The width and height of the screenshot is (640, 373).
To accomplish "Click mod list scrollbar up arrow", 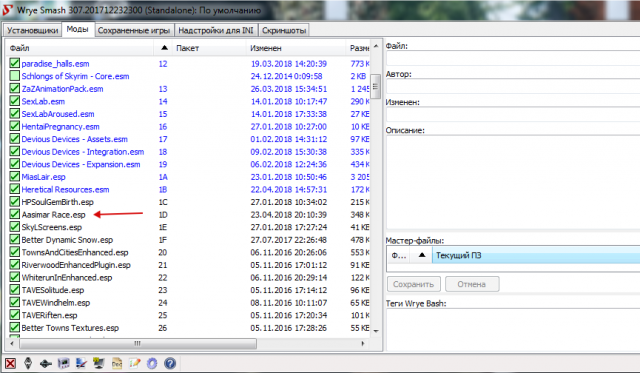I will [376, 46].
